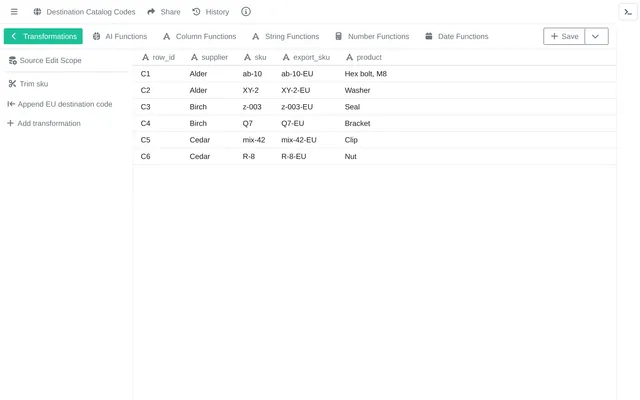640x400 pixels.
Task: Open the History view label
Action: tap(217, 12)
